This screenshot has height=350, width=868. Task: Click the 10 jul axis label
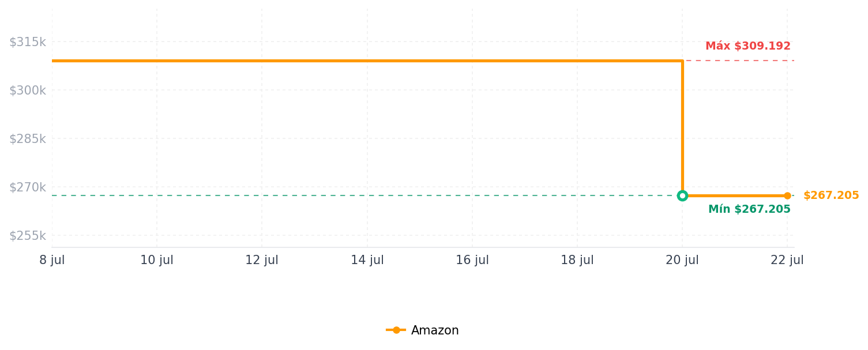coord(157,260)
